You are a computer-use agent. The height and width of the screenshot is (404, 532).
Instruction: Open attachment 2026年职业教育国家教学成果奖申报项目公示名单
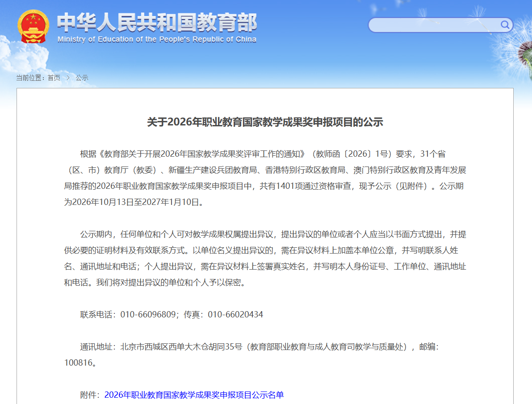point(194,395)
